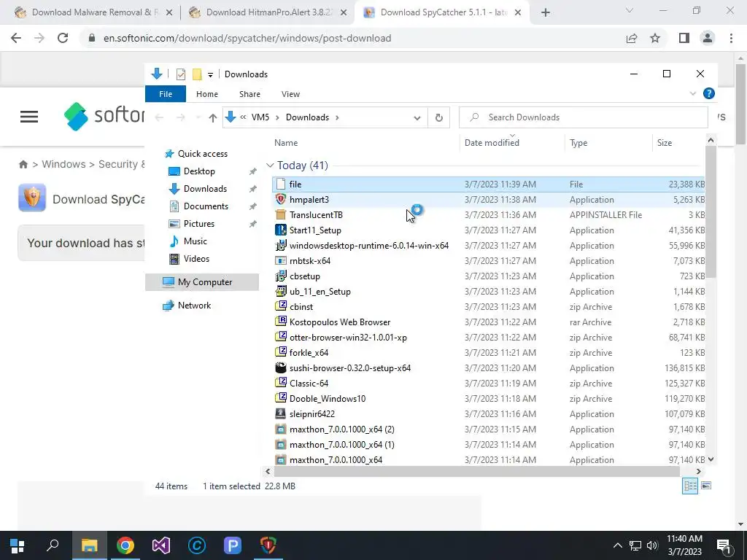Select My Computer in navigation pane

click(x=202, y=282)
